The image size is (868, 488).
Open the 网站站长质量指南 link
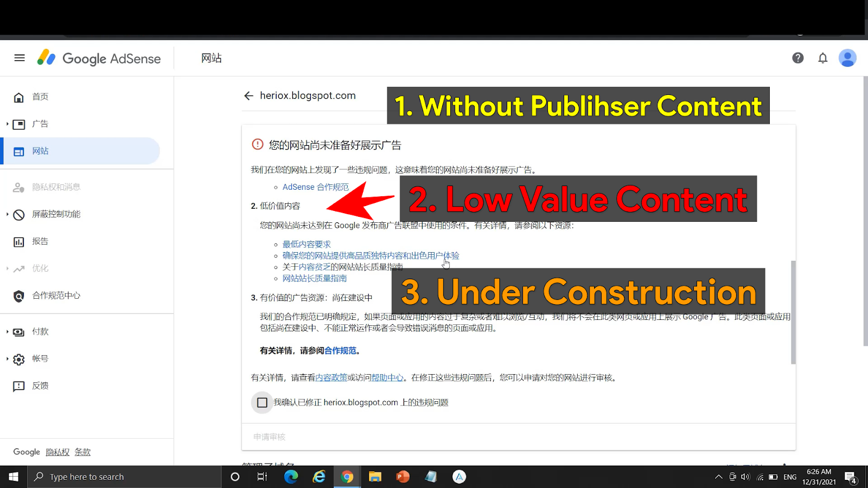click(315, 279)
